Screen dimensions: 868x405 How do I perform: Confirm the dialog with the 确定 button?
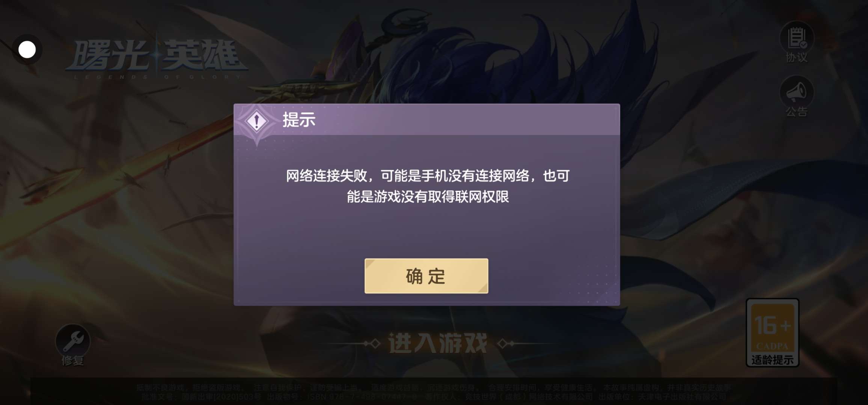(426, 276)
